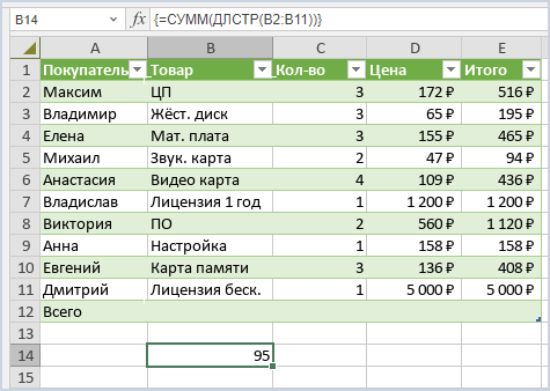Screen dimensions: 550x391
Task: Click the fx insert function icon
Action: 138,19
